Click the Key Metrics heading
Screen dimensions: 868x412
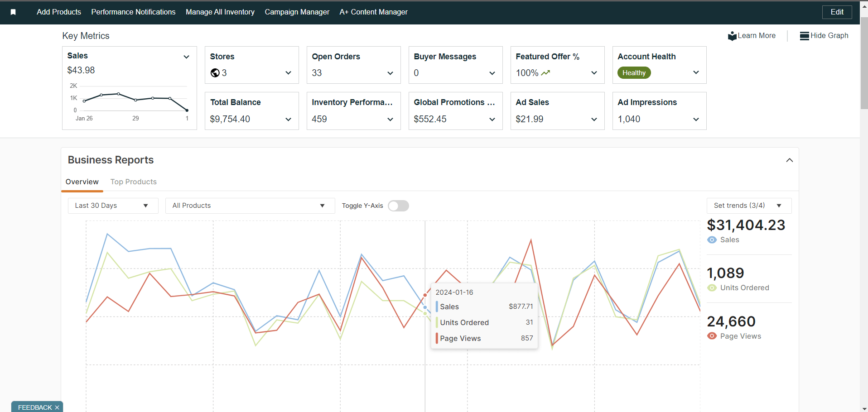click(x=86, y=36)
